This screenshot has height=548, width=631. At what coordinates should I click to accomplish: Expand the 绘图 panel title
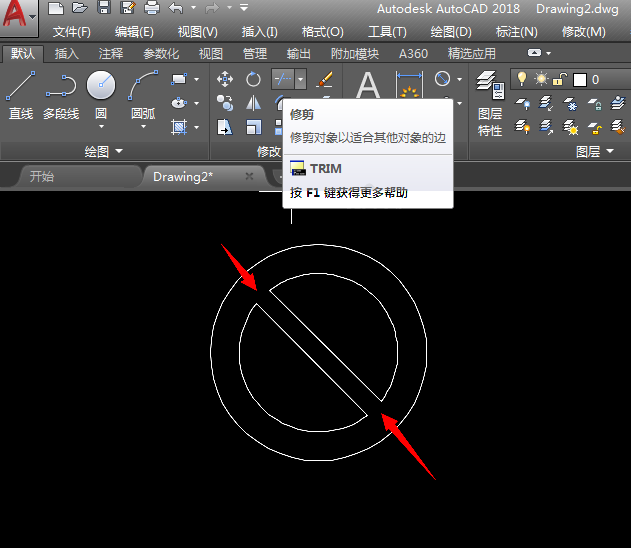[x=103, y=151]
